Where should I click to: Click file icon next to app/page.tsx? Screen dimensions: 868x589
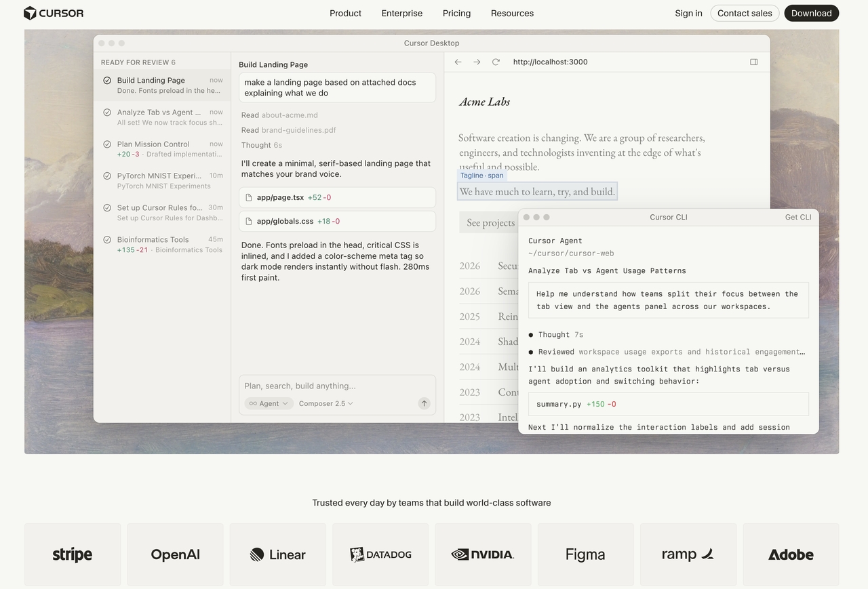click(249, 197)
